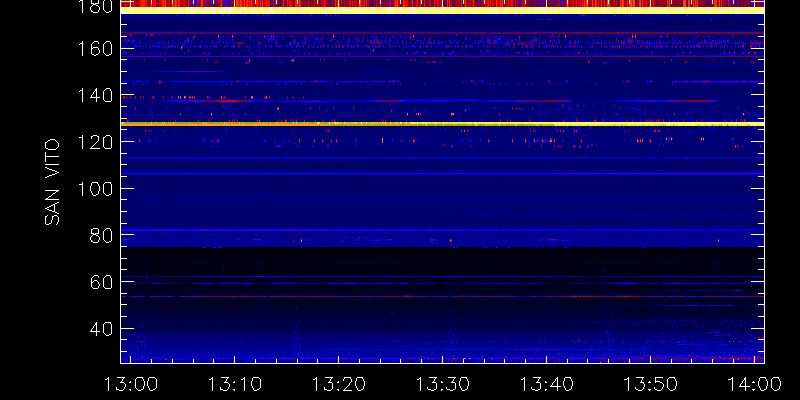The image size is (800, 400).
Task: Click the 13:40 time axis label
Action: point(547,384)
